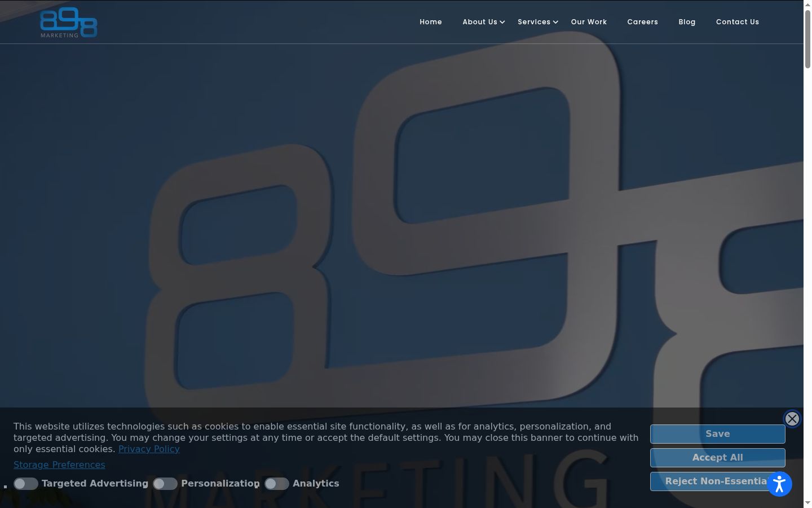Image resolution: width=812 pixels, height=508 pixels.
Task: Open the Storage Preferences link
Action: pyautogui.click(x=59, y=465)
